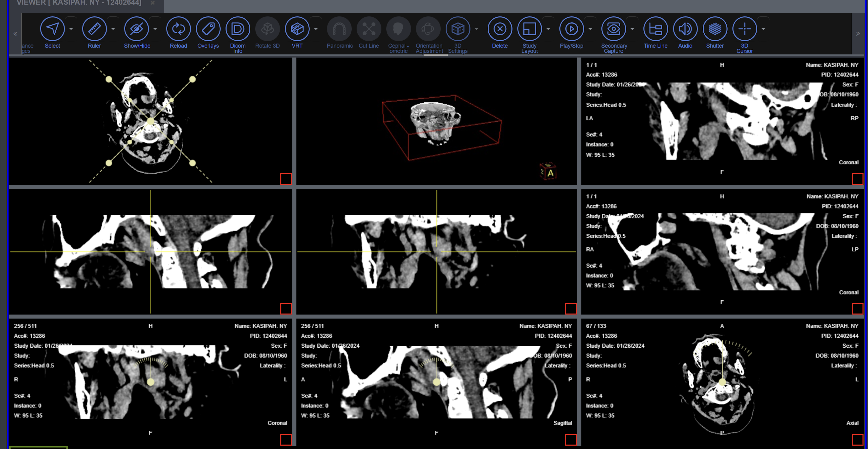The height and width of the screenshot is (449, 868).
Task: Click the Orientation Adjustment icon
Action: [x=428, y=29]
